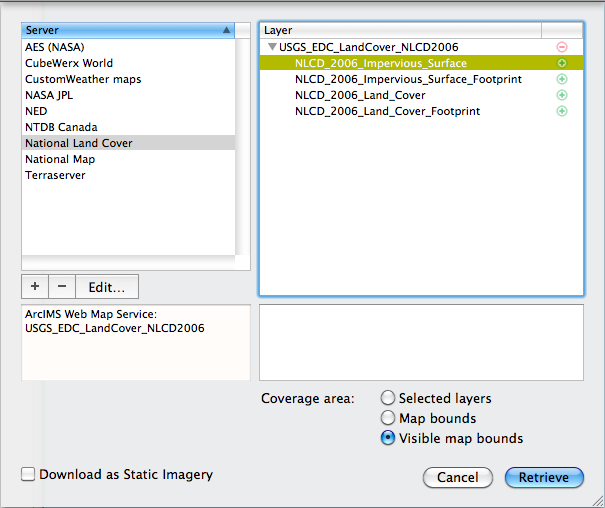Viewport: 605px width, 508px height.
Task: Collapse the USGS_EDC_LandCover_NLCD2006 tree node
Action: tap(272, 47)
